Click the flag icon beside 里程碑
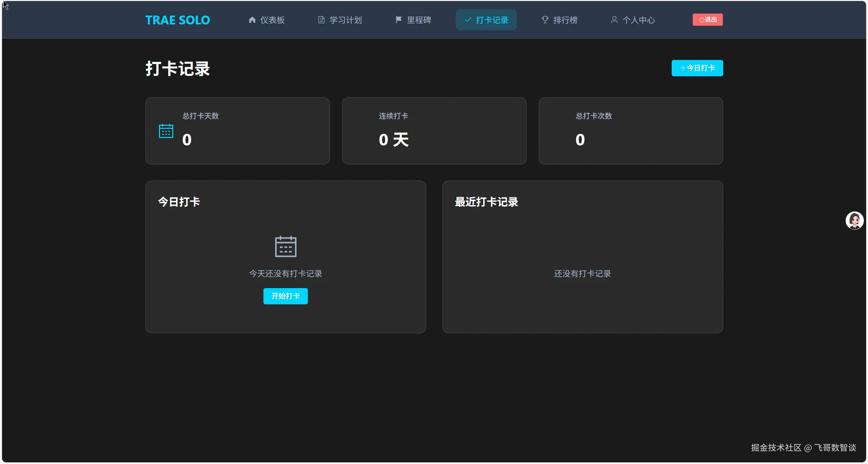This screenshot has width=868, height=464. tap(398, 20)
